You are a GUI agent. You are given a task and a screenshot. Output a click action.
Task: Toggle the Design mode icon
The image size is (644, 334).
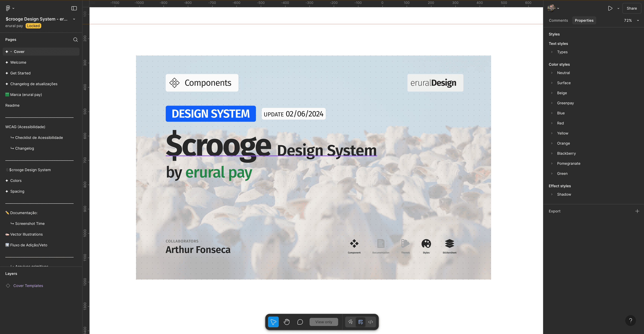360,322
